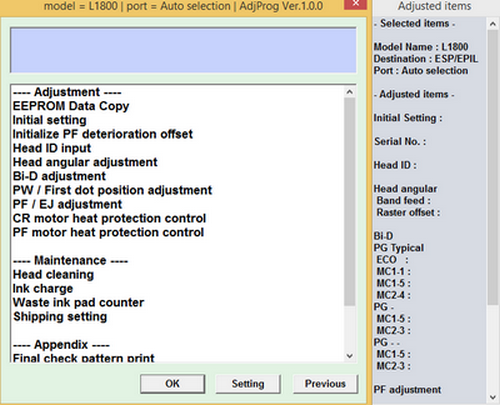
Task: Pick the Head ID input item
Action: 52,148
